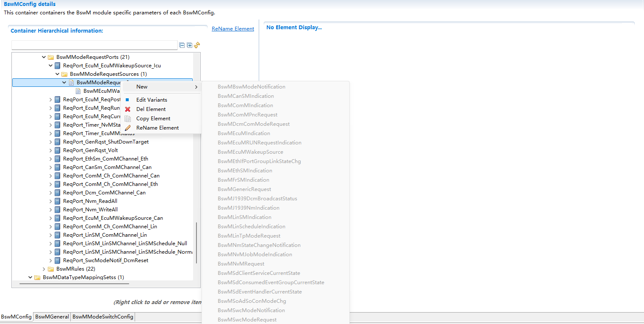Click the yellow folder icon of BswMRules
644x324 pixels.
[x=50, y=269]
